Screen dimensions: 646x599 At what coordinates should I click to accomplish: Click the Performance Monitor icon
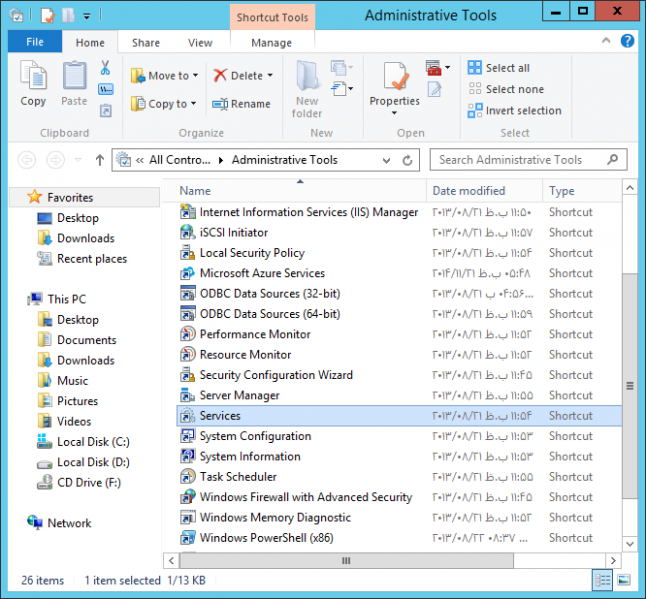click(x=188, y=334)
